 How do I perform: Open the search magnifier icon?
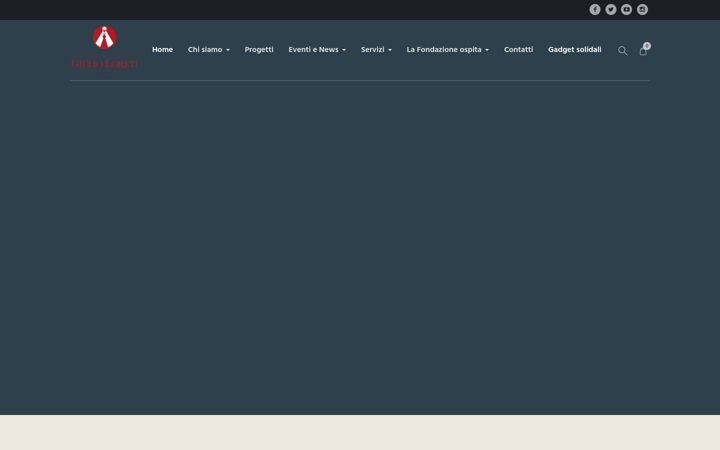[x=622, y=51]
